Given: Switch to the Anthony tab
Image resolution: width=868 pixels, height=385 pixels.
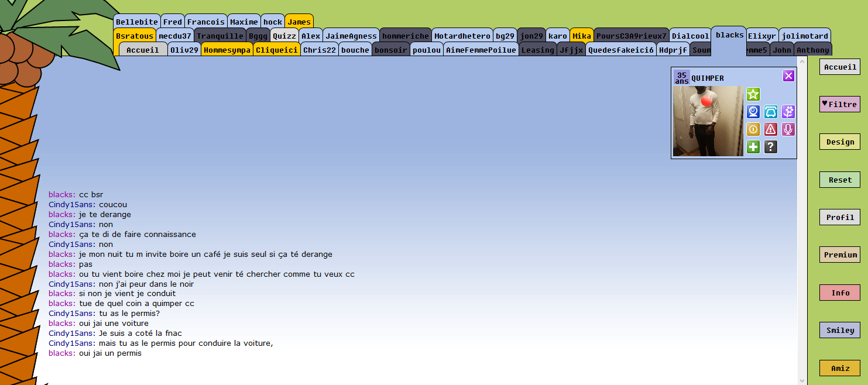Looking at the screenshot, I should 813,50.
